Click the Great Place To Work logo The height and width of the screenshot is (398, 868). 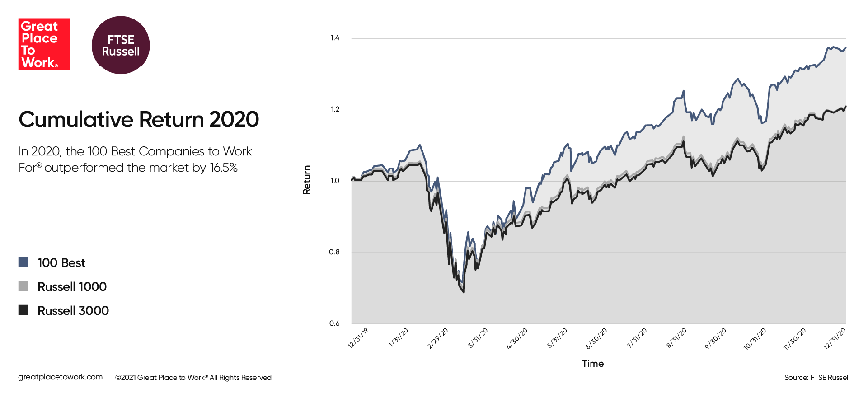point(44,44)
